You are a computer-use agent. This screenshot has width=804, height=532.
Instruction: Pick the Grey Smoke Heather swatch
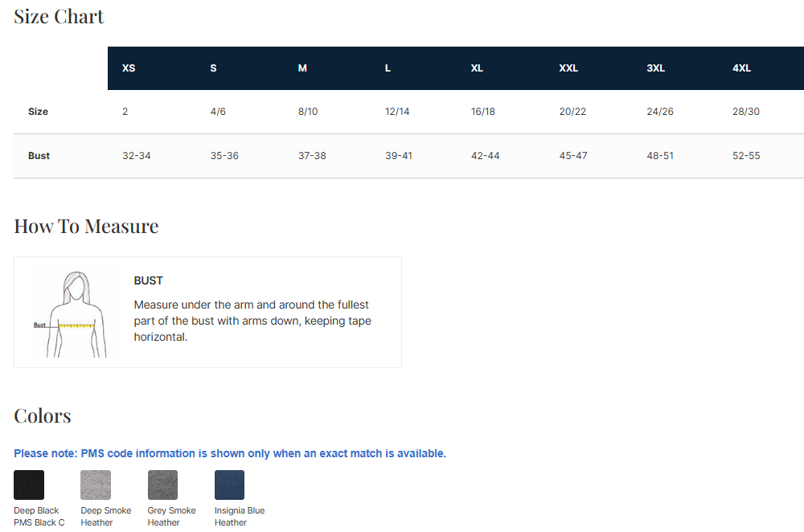(x=162, y=485)
